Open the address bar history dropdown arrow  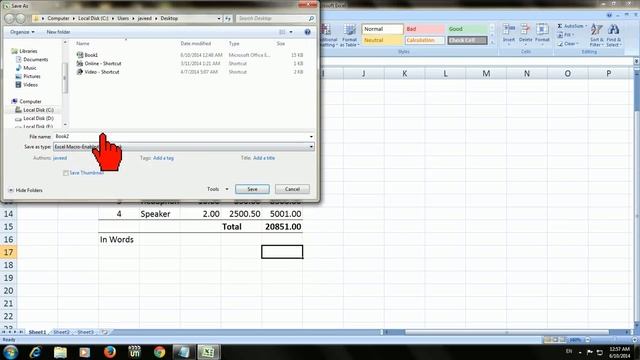click(219, 18)
